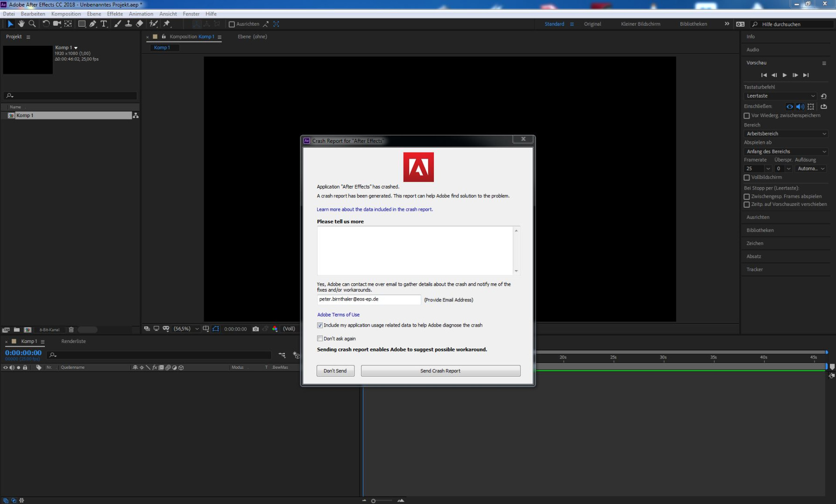Screen dimensions: 836x504
Task: Open the composition mini-flowchart icon in timeline
Action: tap(282, 355)
